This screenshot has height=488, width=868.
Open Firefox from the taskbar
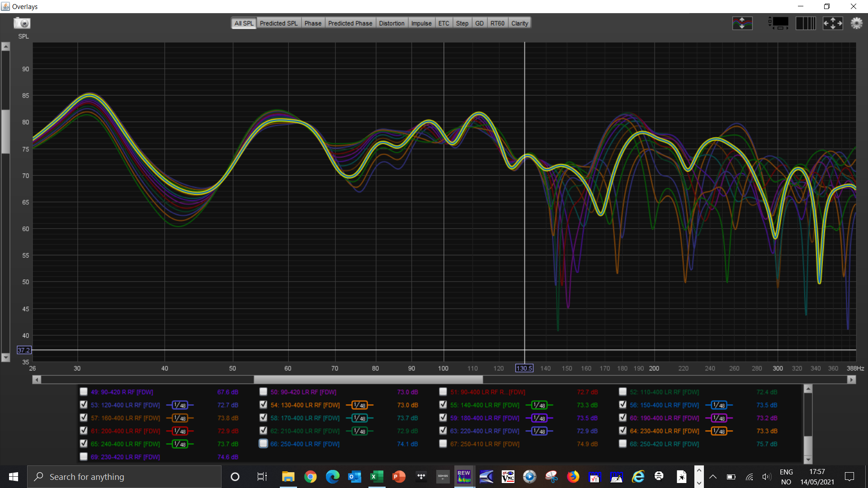click(x=573, y=477)
